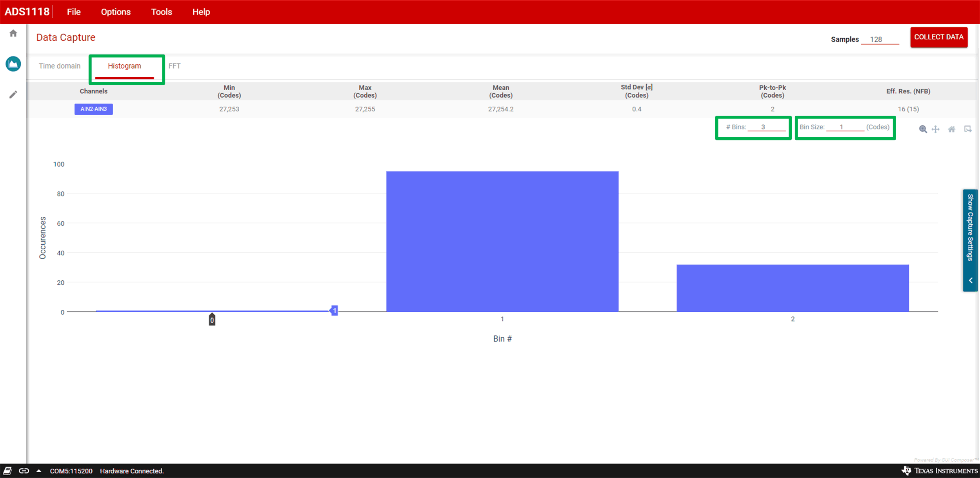Open the File menu
This screenshot has width=980, height=478.
pyautogui.click(x=74, y=12)
